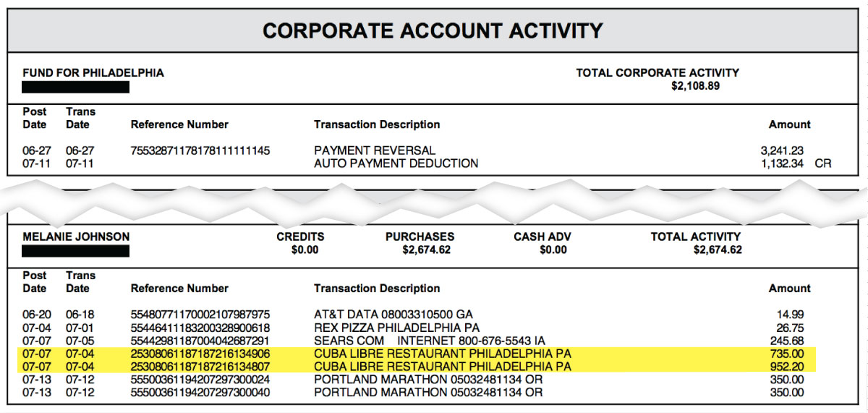
Task: Select the reference number ending in 134906
Action: (x=200, y=354)
